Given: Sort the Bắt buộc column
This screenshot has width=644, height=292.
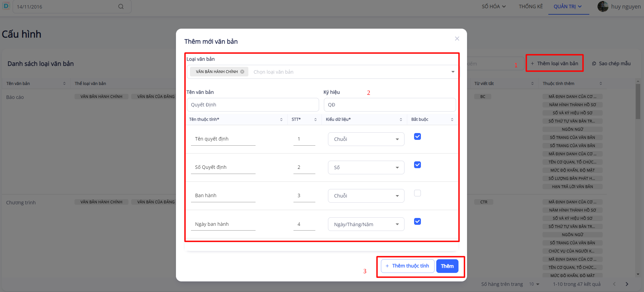Looking at the screenshot, I should point(452,119).
